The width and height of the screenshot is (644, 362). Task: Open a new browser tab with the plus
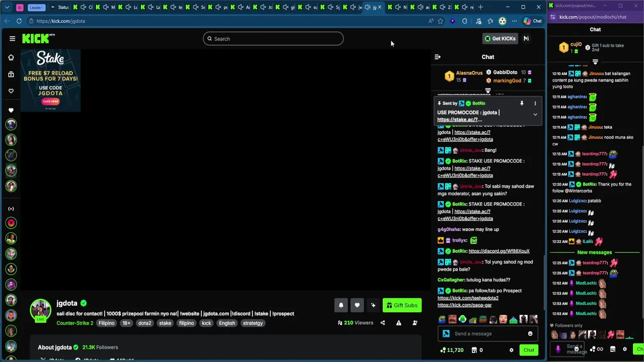tap(480, 7)
